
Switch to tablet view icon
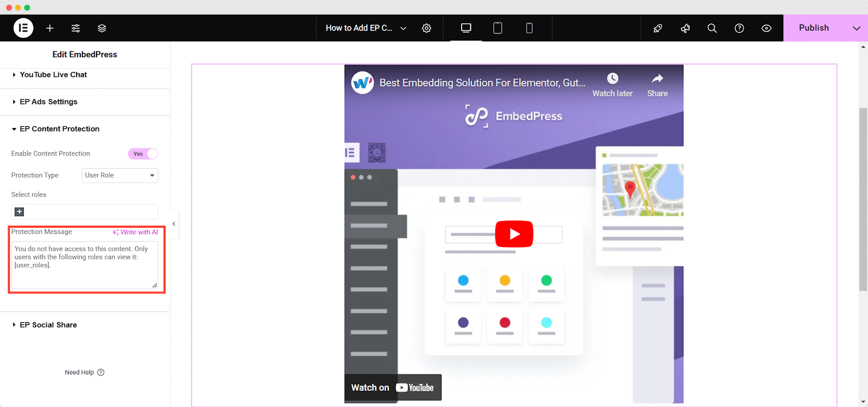coord(497,28)
